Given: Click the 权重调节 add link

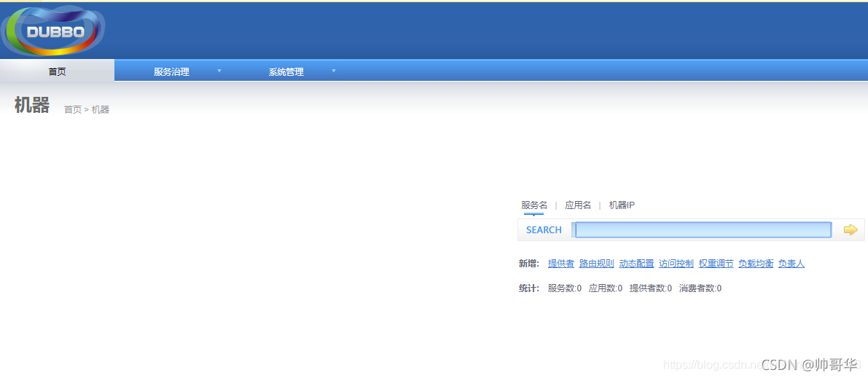Looking at the screenshot, I should 716,264.
